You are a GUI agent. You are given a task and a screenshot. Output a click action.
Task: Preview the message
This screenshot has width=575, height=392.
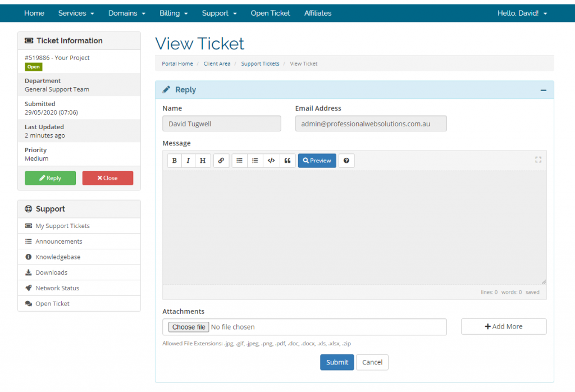317,161
